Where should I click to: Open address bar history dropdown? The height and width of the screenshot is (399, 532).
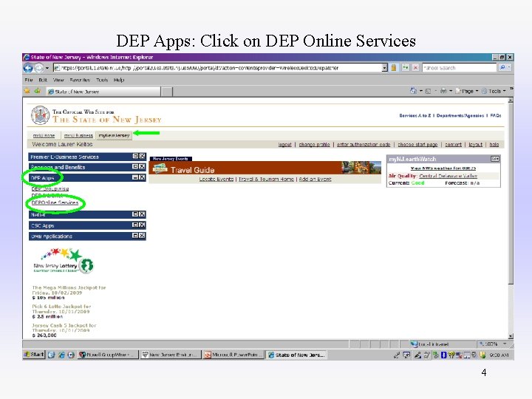tap(384, 68)
